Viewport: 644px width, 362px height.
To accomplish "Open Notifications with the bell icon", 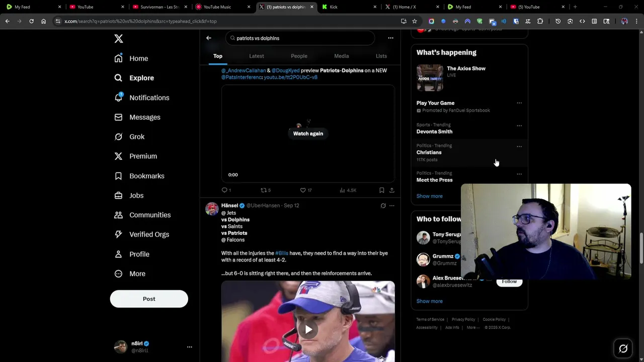I will pyautogui.click(x=142, y=98).
